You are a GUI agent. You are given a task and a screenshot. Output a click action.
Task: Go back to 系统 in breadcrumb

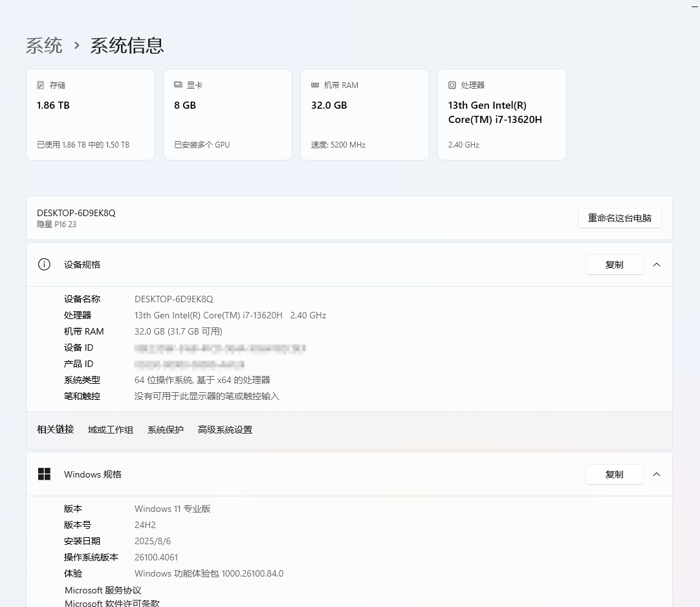tap(44, 45)
